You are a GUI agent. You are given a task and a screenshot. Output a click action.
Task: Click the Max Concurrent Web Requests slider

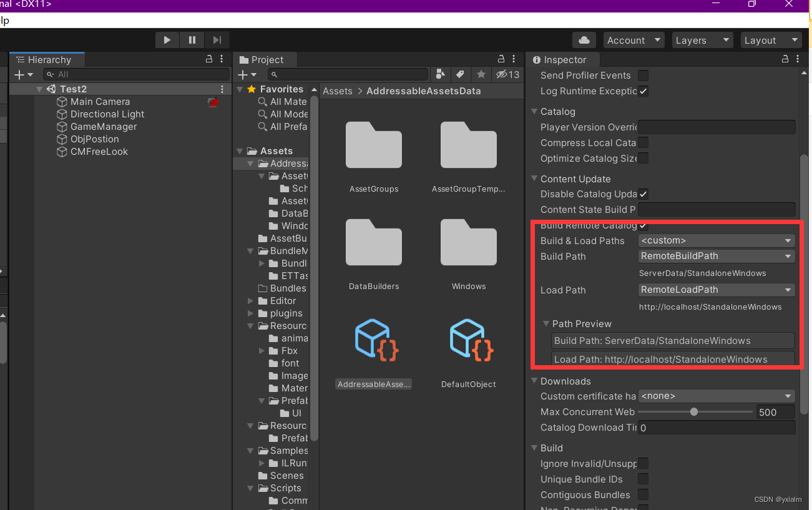[695, 412]
